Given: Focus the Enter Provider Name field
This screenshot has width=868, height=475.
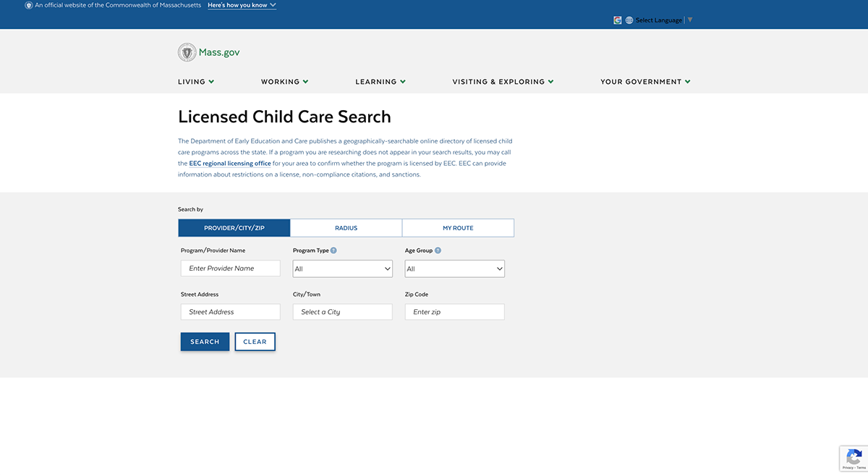Looking at the screenshot, I should [230, 268].
